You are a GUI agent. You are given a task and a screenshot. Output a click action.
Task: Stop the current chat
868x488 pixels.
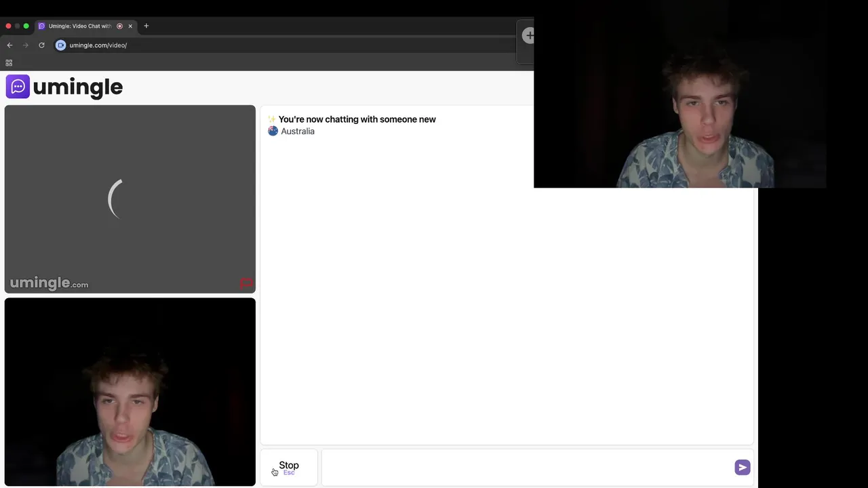tap(289, 467)
